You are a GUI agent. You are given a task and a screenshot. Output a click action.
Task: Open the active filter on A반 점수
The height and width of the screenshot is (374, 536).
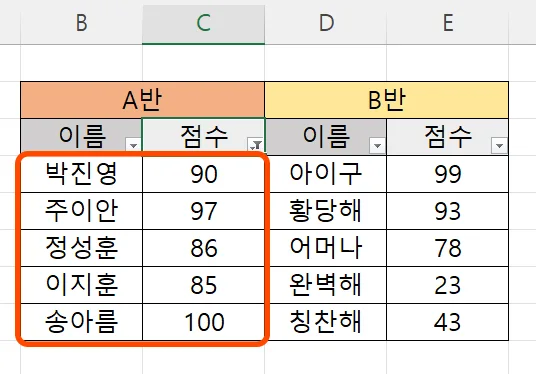pyautogui.click(x=255, y=145)
